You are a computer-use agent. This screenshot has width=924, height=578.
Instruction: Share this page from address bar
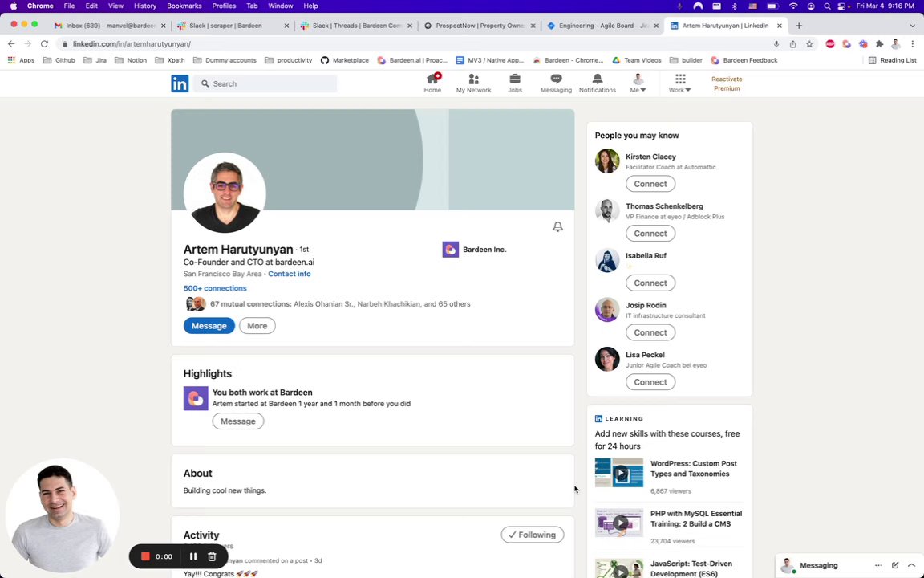(793, 44)
